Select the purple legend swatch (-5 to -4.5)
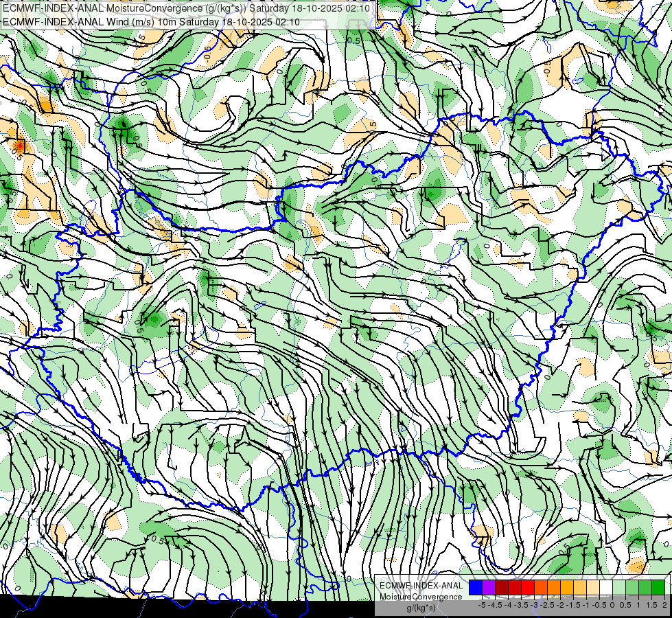Viewport: 672px width, 618px height. (x=489, y=588)
